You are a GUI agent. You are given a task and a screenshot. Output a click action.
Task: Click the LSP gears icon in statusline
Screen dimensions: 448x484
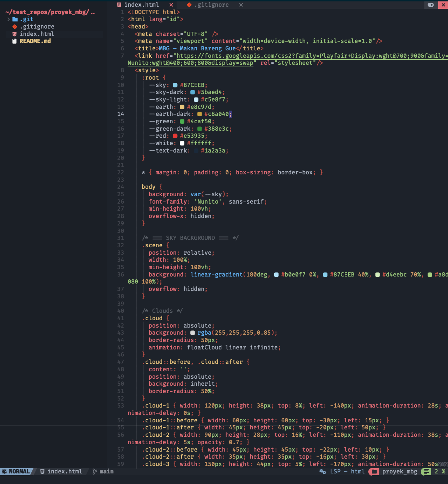click(323, 472)
